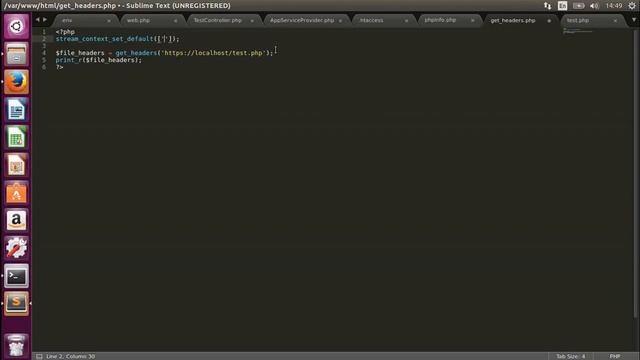This screenshot has width=640, height=360.
Task: Launch the Files manager from dock
Action: pyautogui.click(x=16, y=54)
